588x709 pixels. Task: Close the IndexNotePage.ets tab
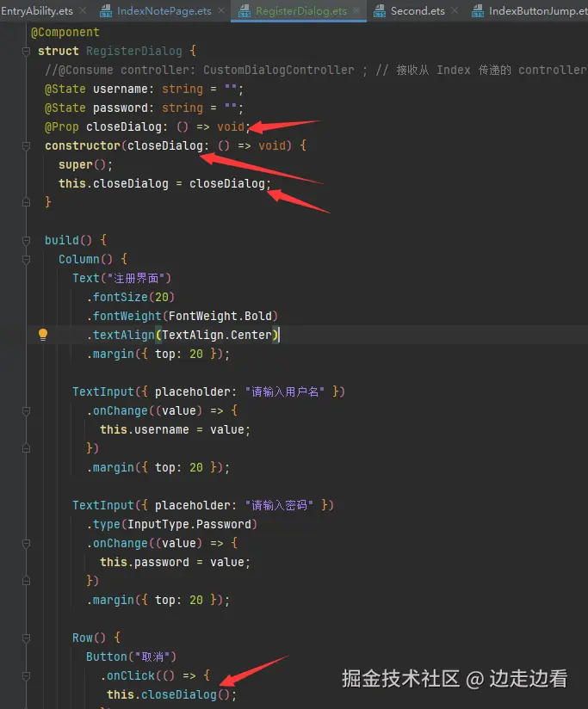tap(221, 10)
